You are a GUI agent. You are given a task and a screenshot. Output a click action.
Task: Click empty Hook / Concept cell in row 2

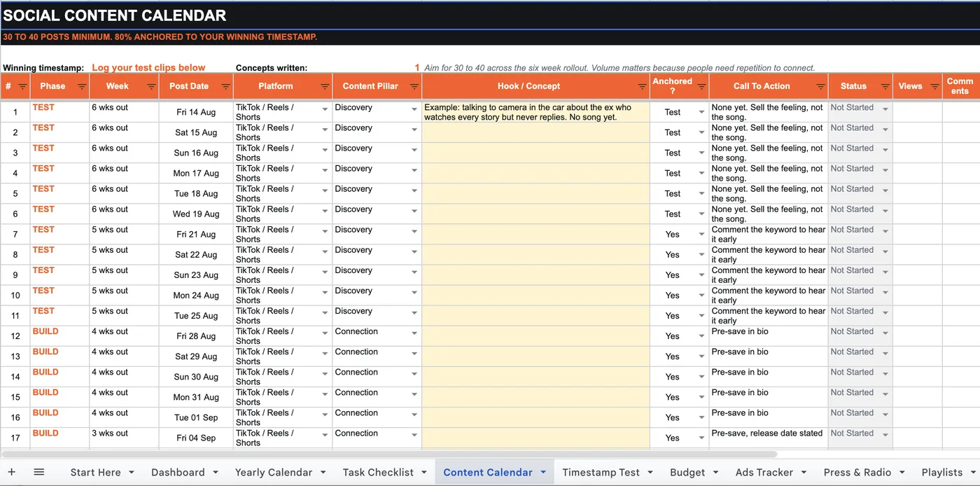[x=535, y=132]
